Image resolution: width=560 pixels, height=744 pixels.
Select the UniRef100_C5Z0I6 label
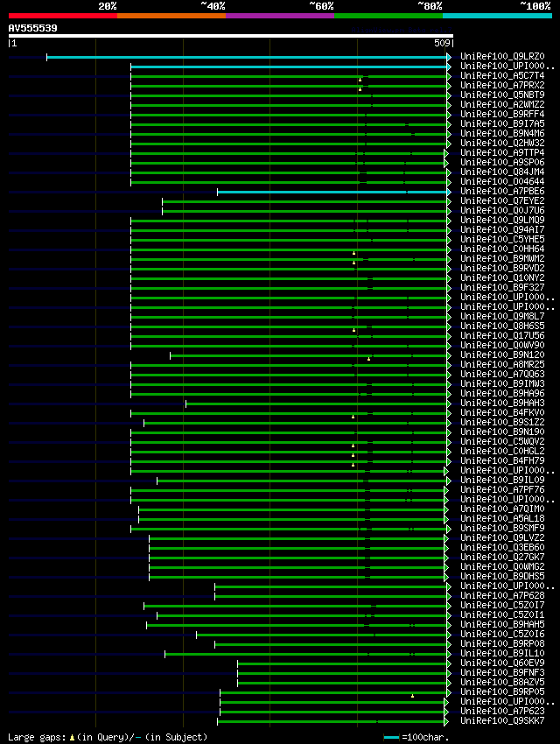[502, 635]
